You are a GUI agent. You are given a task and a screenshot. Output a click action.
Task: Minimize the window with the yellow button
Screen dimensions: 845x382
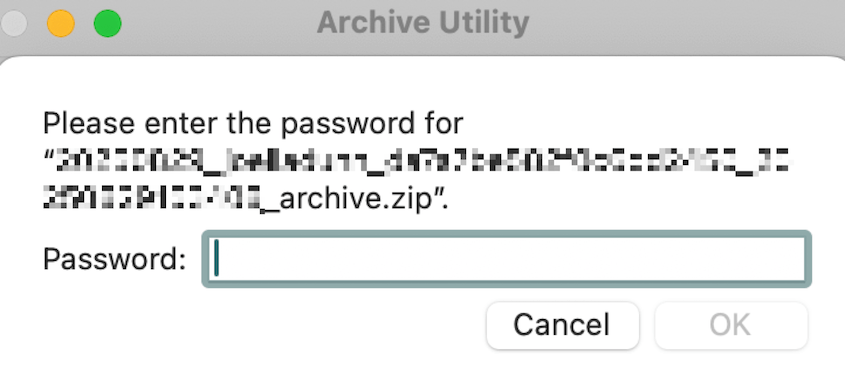click(x=61, y=24)
